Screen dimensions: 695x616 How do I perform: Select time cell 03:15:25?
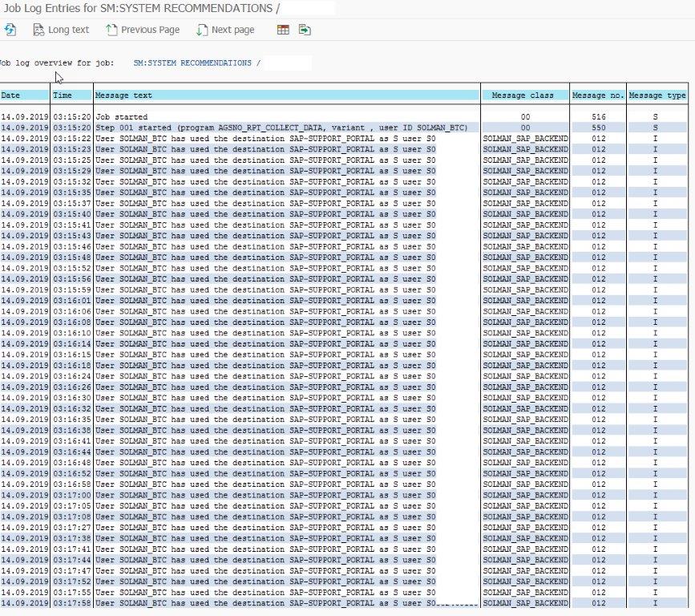[x=72, y=160]
